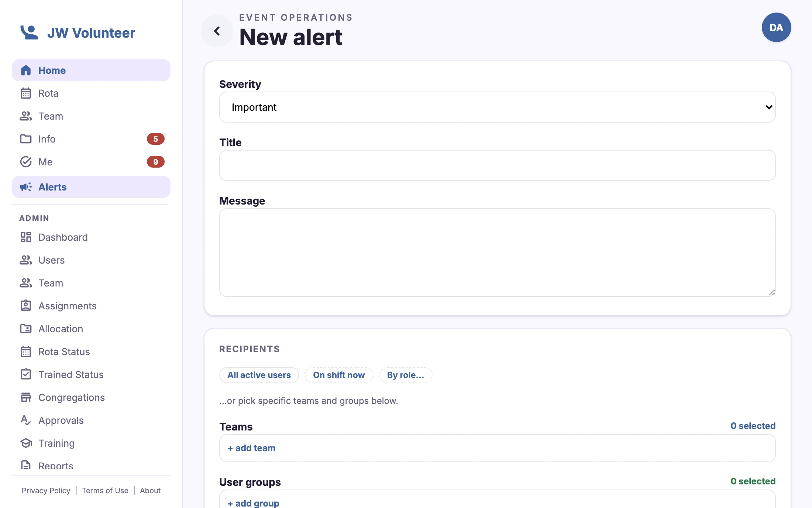This screenshot has width=812, height=508.
Task: Open the Rota Status menu item label
Action: click(x=64, y=351)
